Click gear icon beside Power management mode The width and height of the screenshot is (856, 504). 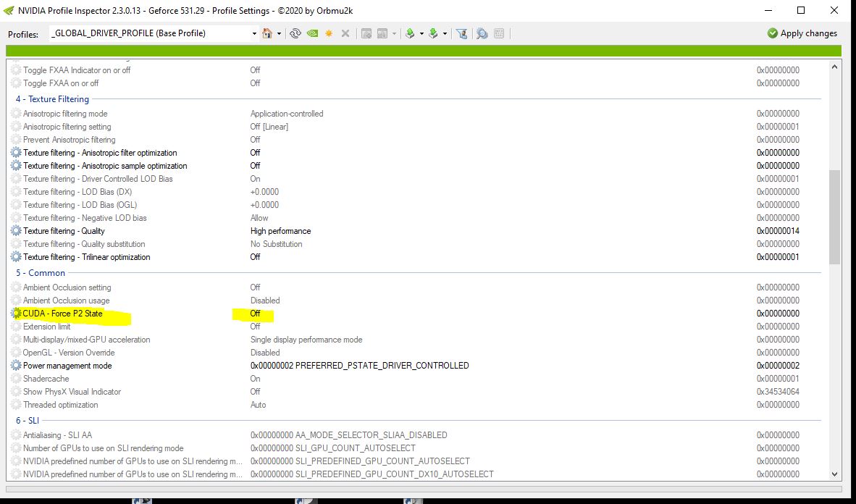click(17, 366)
